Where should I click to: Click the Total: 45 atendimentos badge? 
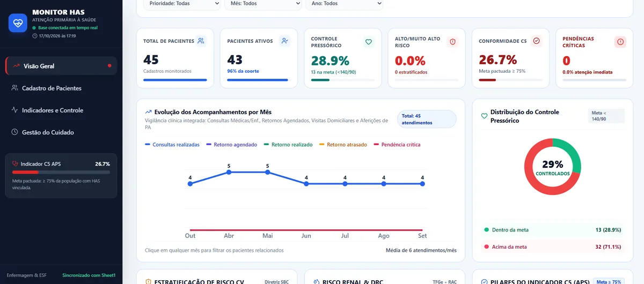click(427, 119)
